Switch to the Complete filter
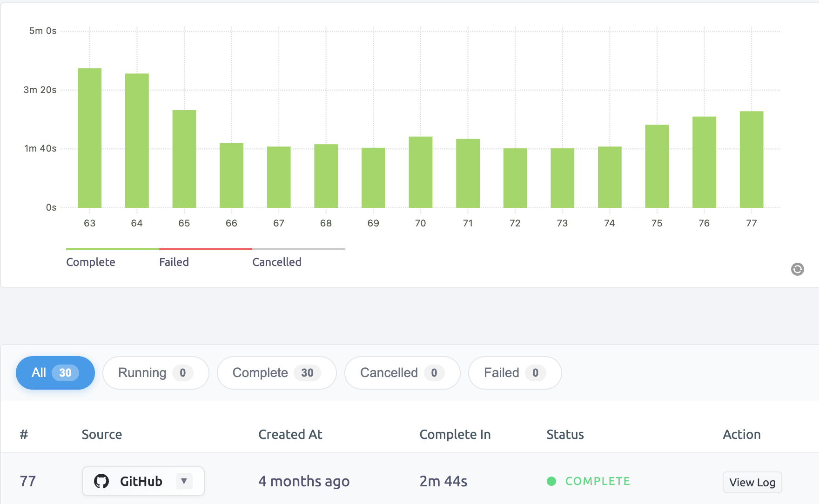The image size is (819, 504). (276, 372)
